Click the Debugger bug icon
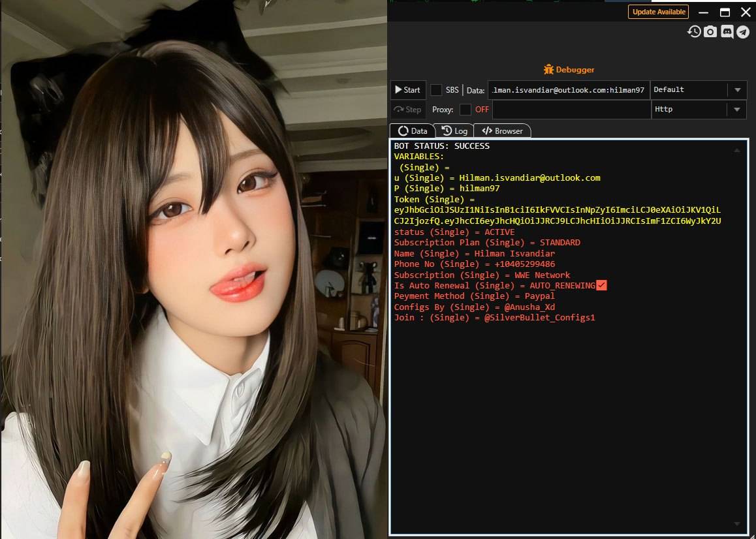 548,69
